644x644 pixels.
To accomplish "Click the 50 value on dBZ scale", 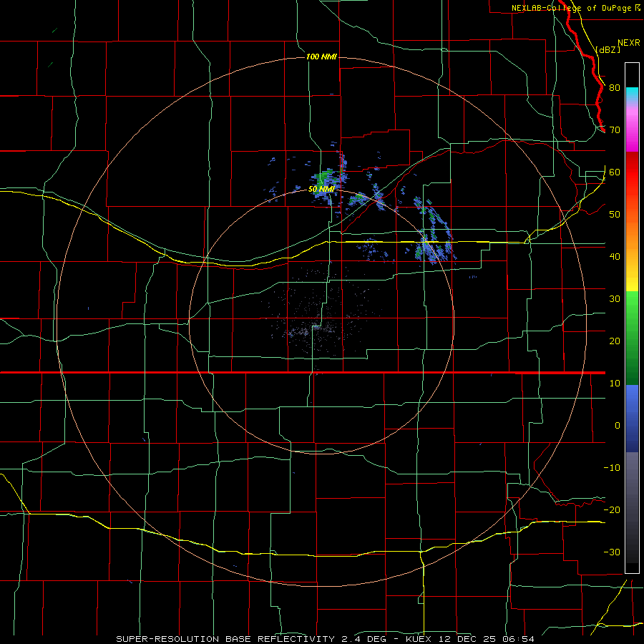I will coord(615,215).
